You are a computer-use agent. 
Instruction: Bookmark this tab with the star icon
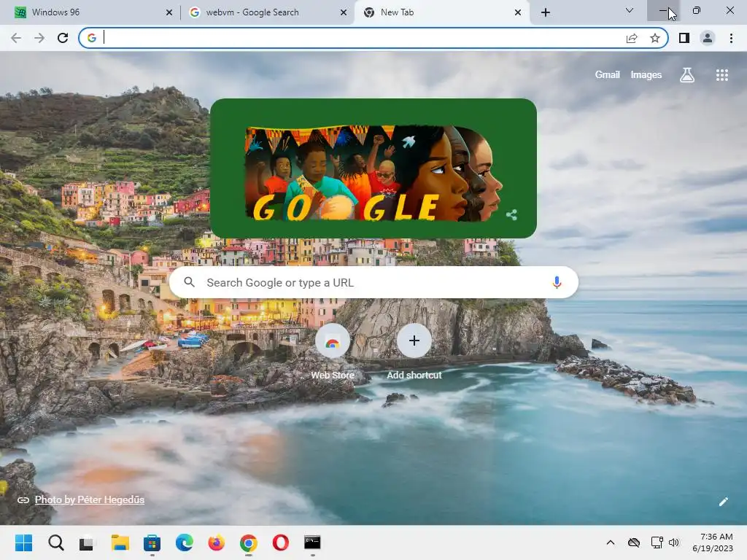coord(655,38)
